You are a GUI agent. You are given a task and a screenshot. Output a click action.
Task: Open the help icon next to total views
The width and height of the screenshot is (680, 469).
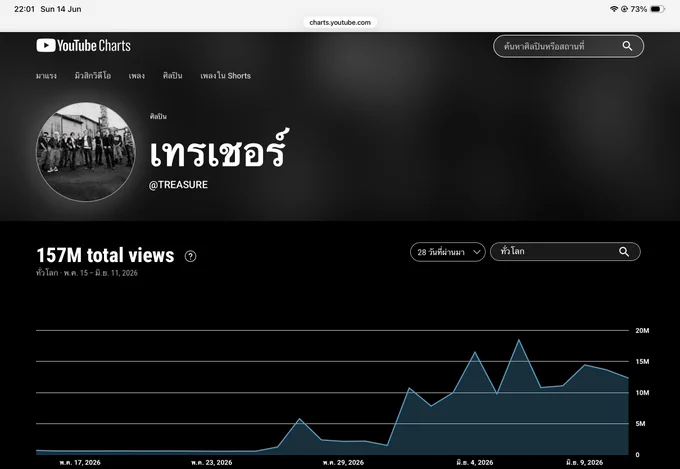tap(190, 256)
